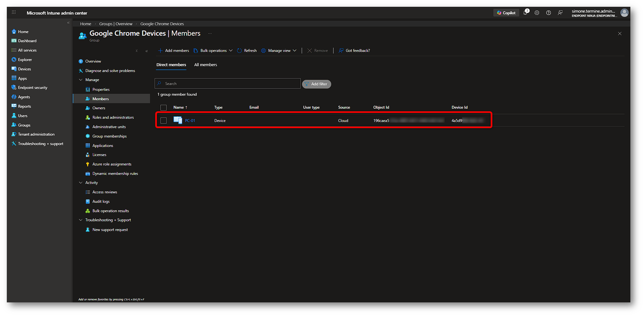Image resolution: width=644 pixels, height=316 pixels.
Task: Click the Groups icon in left navigation
Action: click(x=14, y=125)
